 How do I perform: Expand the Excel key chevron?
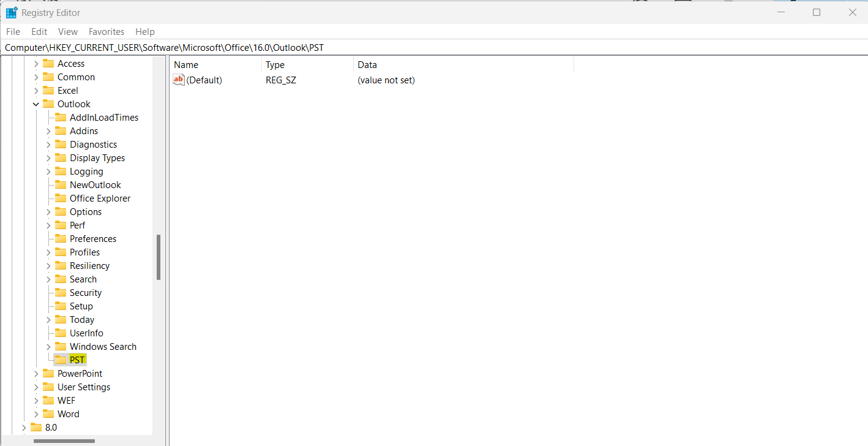36,91
